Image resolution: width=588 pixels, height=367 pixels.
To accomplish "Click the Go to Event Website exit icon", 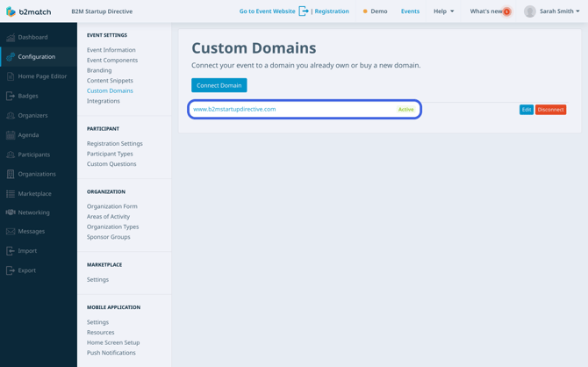I will pos(304,11).
